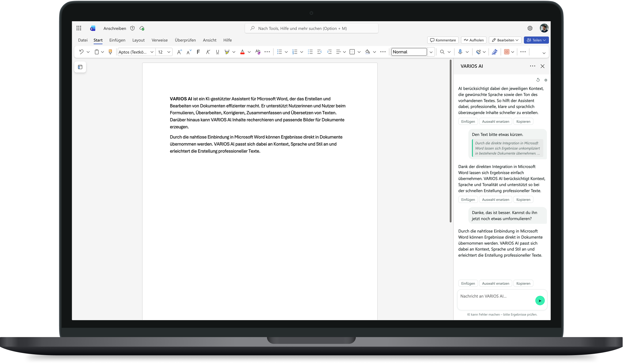Expand the paste options arrow
The height and width of the screenshot is (364, 623).
coord(103,52)
